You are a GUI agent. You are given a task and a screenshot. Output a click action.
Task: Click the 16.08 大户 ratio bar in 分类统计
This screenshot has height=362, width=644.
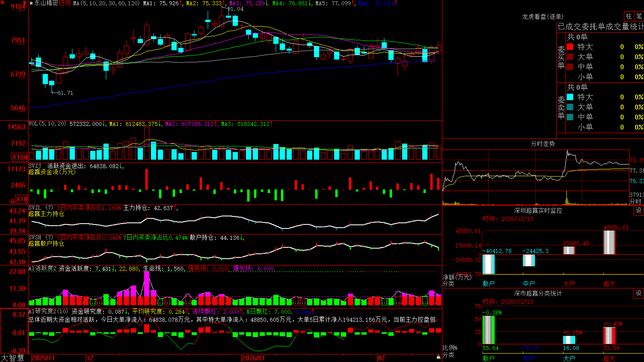point(569,340)
